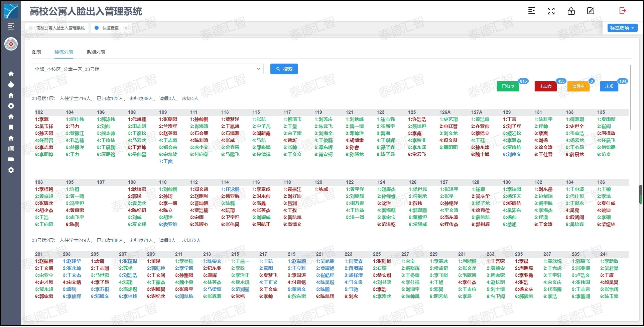Click the fullscreen expand icon

551,11
